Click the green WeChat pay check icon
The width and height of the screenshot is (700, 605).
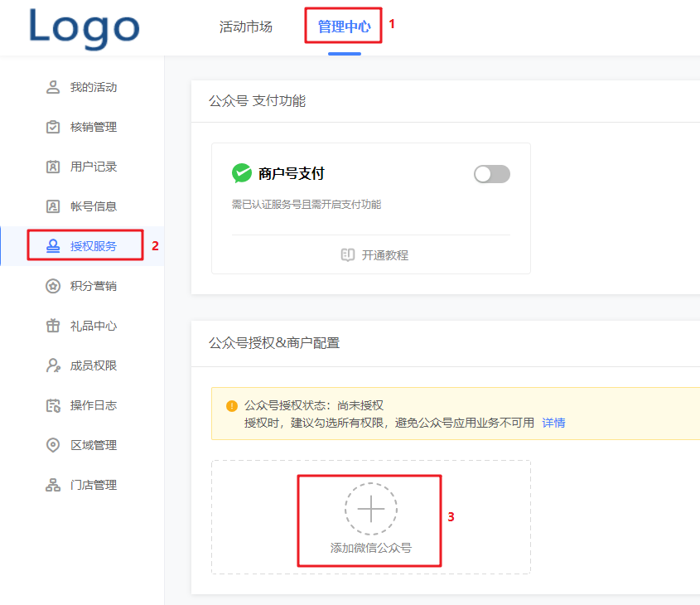pos(242,173)
